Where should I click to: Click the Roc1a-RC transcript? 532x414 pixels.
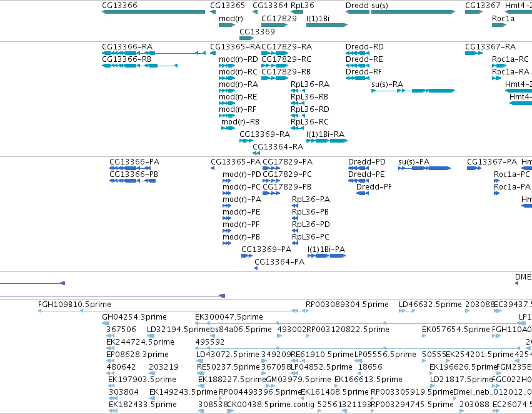click(499, 66)
